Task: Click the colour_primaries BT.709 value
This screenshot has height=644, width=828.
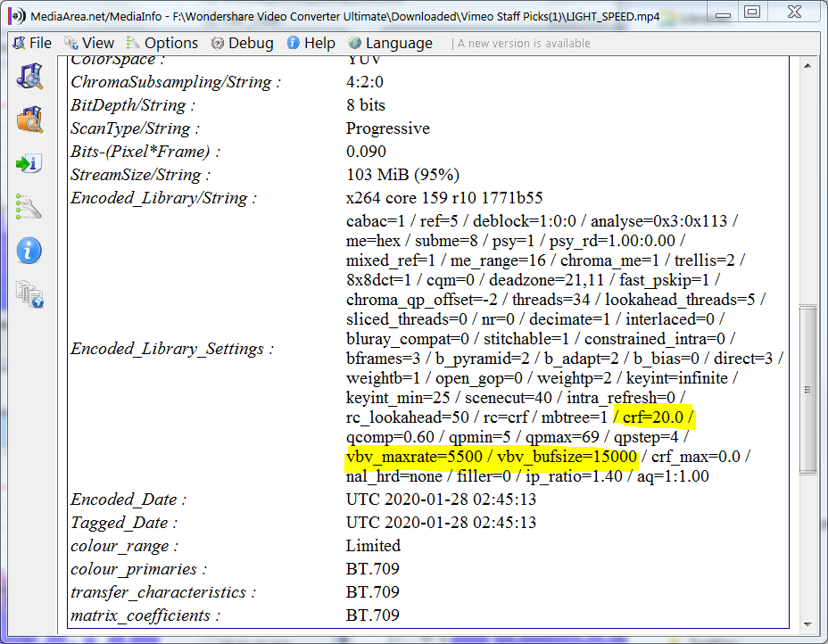Action: point(372,569)
